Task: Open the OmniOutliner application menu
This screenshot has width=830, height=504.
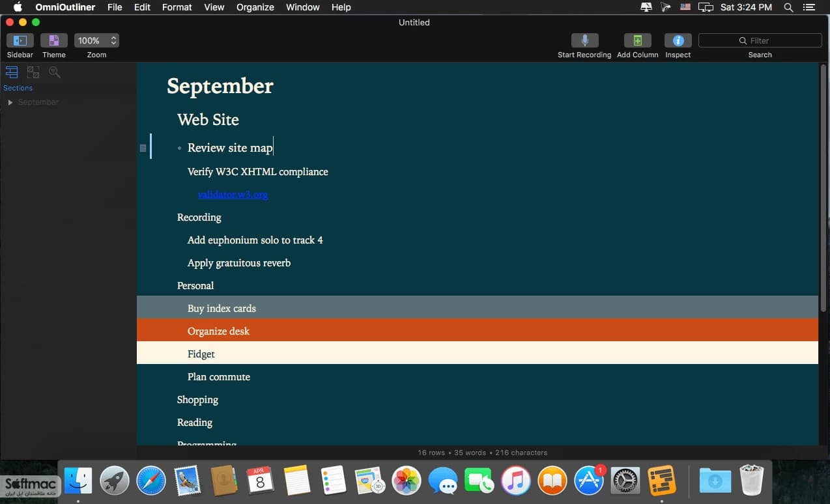Action: click(65, 7)
